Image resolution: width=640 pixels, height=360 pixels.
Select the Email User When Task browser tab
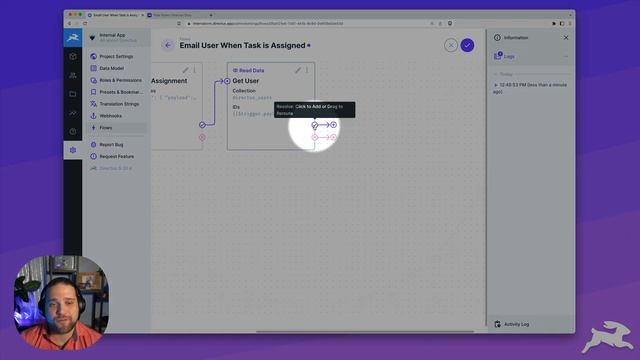tap(115, 15)
